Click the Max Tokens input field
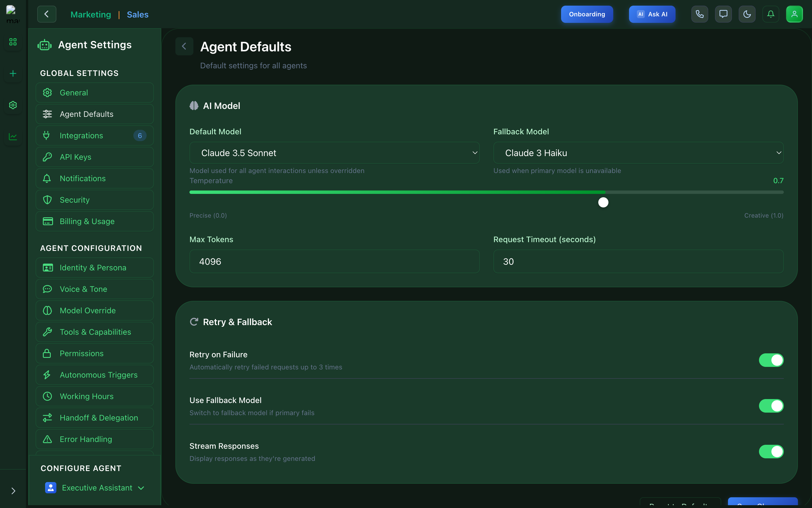 [x=335, y=261]
